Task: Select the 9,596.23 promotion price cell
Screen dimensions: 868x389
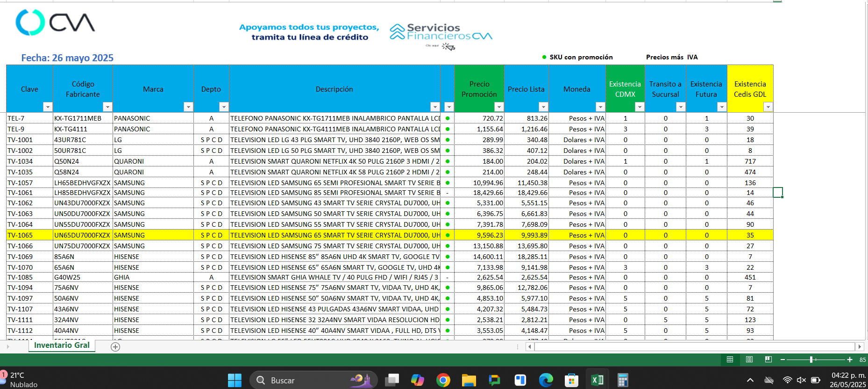Action: pos(479,235)
